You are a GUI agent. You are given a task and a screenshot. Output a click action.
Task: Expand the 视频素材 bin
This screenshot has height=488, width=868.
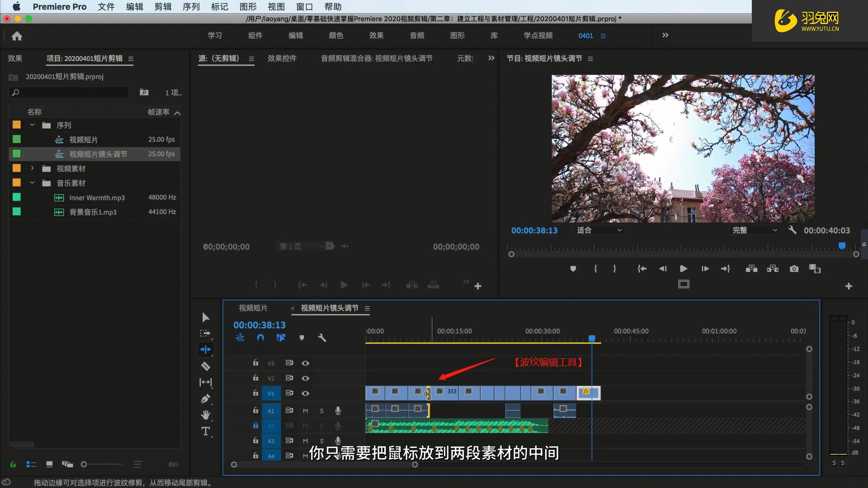click(x=32, y=168)
